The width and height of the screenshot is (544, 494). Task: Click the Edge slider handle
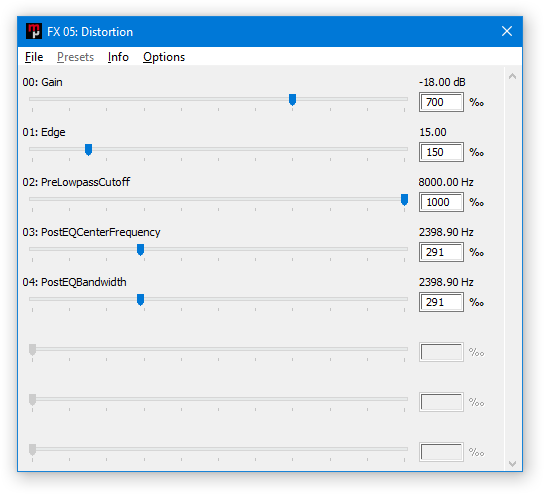click(88, 150)
